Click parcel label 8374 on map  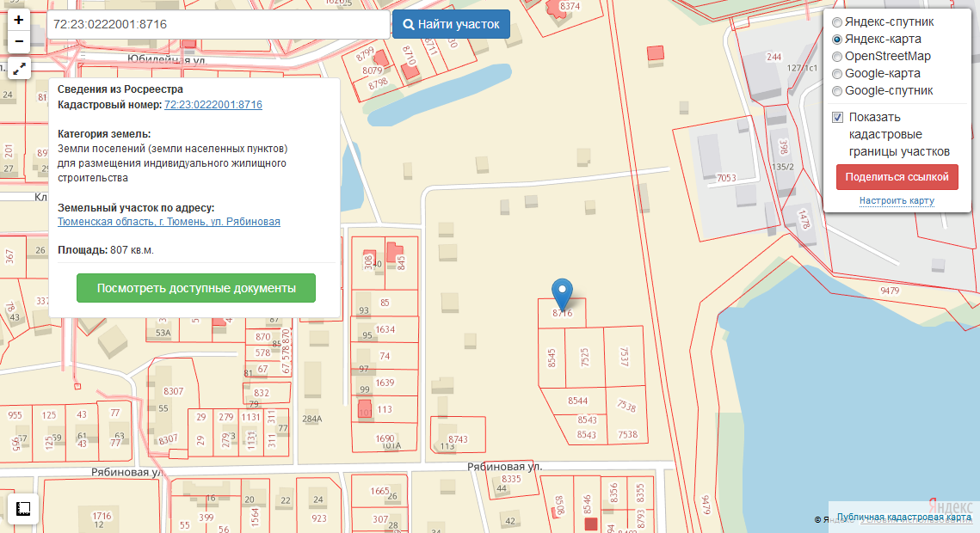[x=570, y=6]
